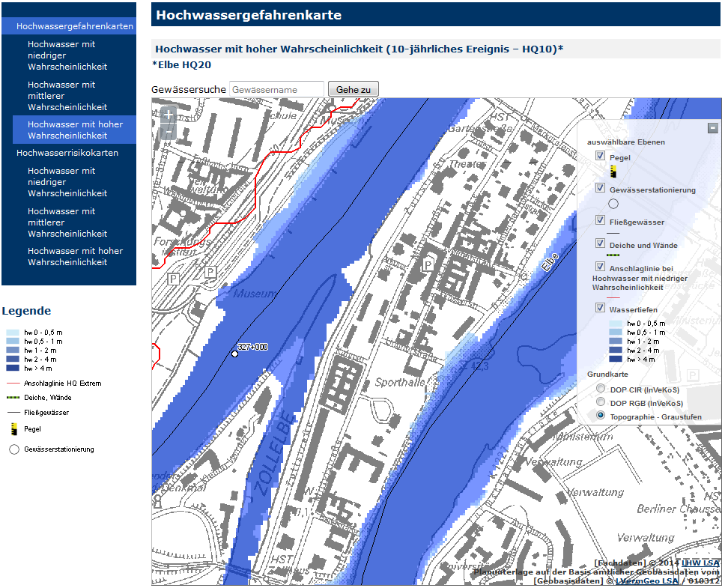Open the Hochwasserrisikokarten menu section
725x588 pixels.
click(67, 153)
